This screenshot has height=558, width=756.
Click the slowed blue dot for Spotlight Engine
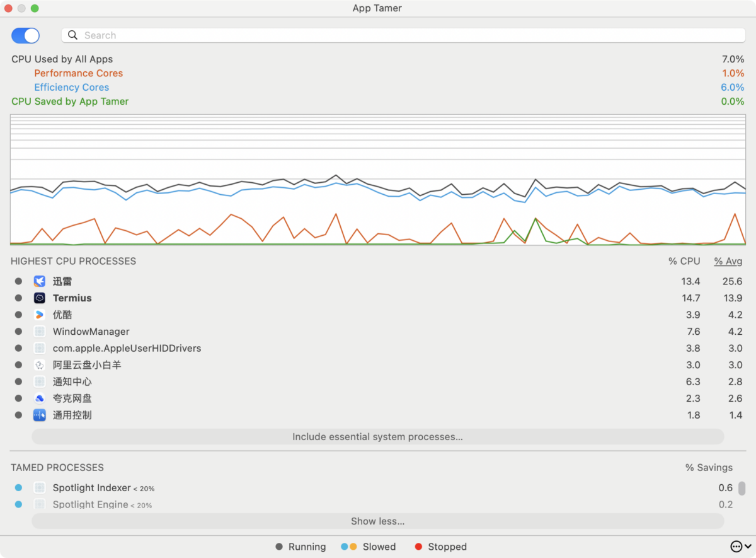(x=18, y=504)
